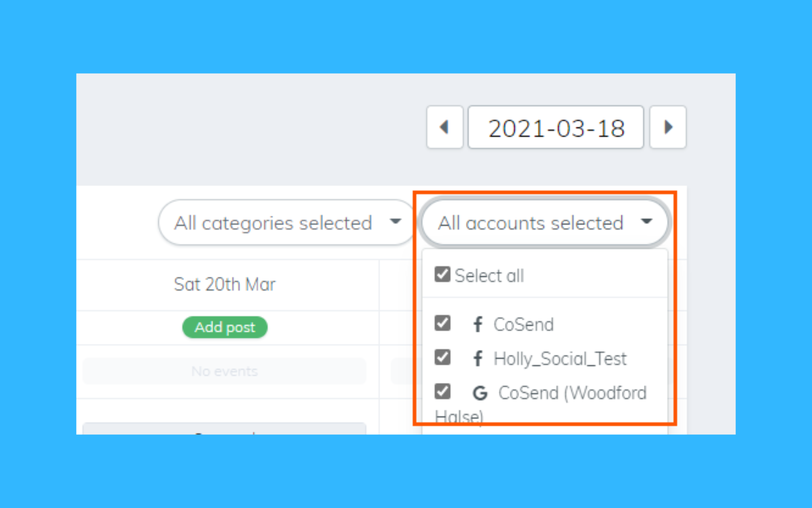
Task: Untick the CoSend Facebook account checkbox
Action: click(442, 323)
